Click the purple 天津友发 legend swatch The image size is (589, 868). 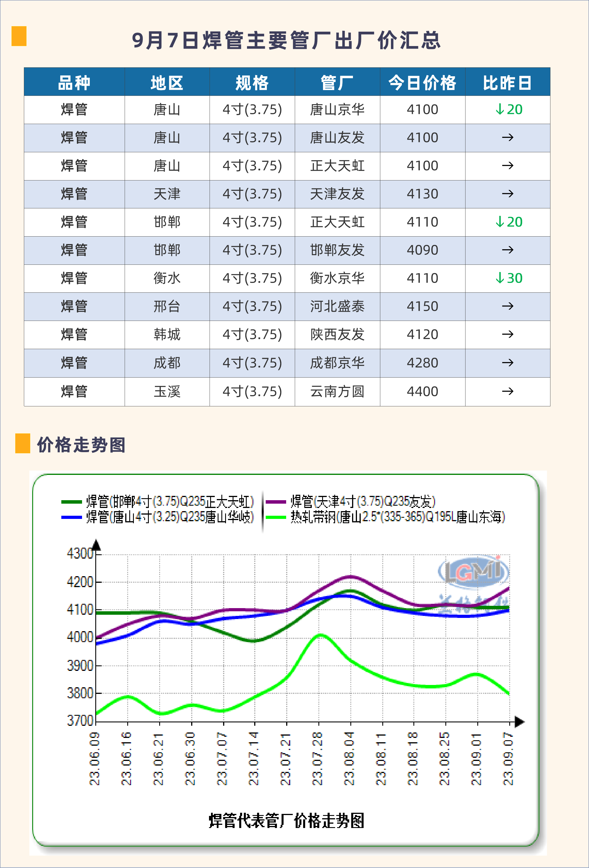click(275, 502)
